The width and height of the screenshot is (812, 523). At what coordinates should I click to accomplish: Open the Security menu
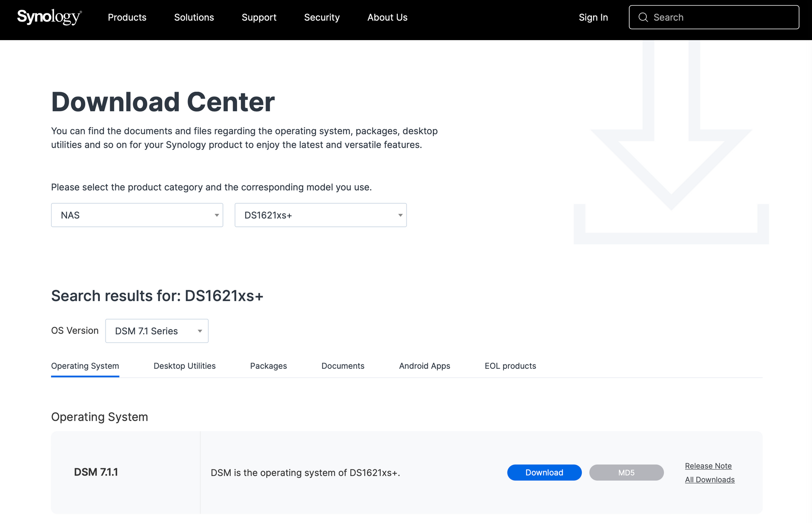coord(322,17)
